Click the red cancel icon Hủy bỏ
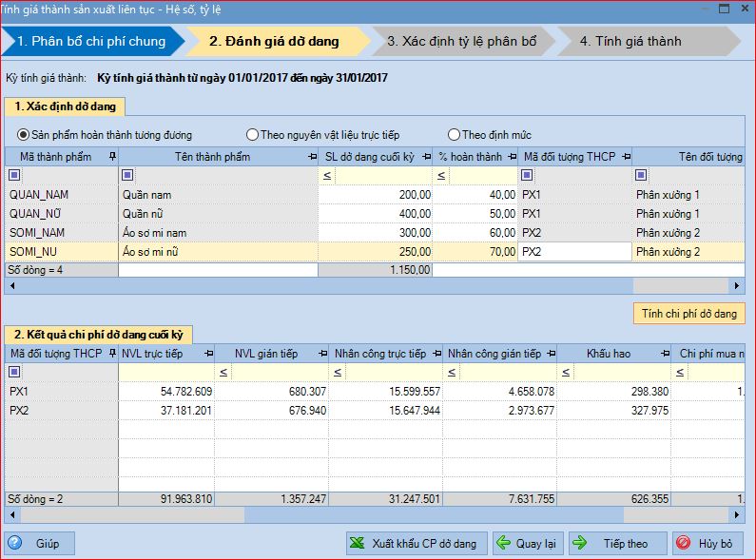 coord(684,544)
